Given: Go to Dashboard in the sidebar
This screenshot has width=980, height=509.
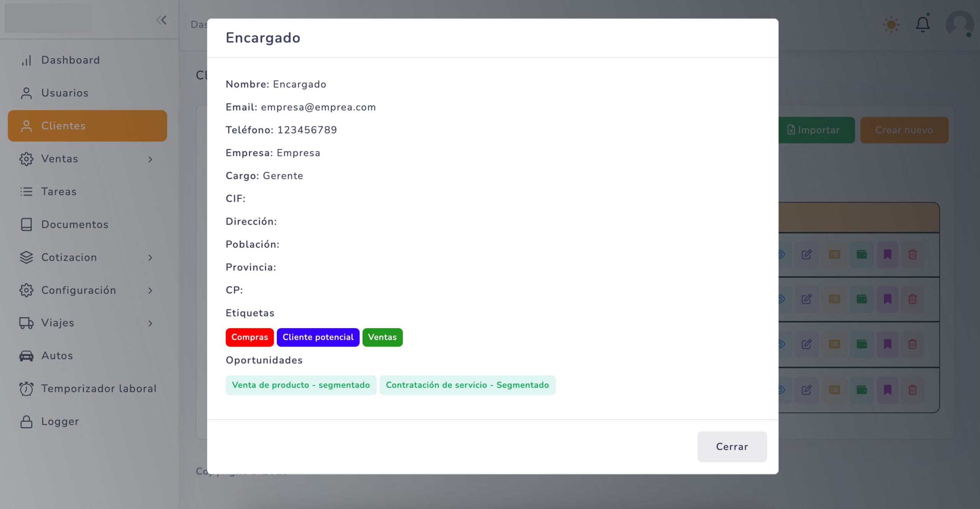Looking at the screenshot, I should point(87,61).
